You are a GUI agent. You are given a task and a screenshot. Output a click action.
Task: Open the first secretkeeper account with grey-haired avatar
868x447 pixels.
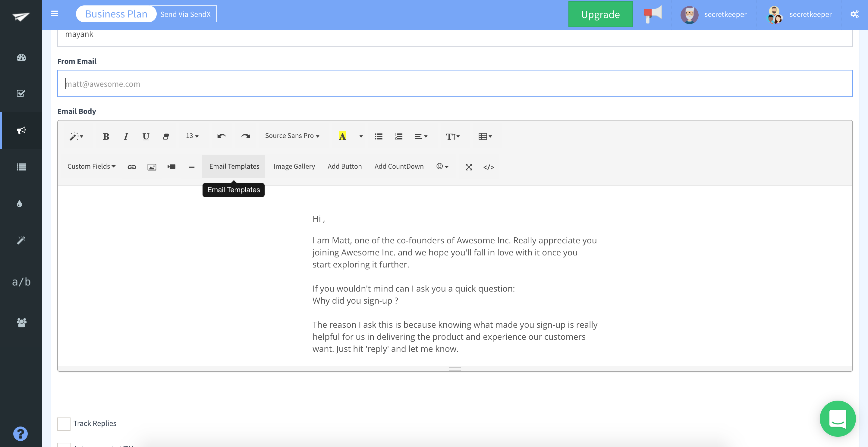pos(713,14)
